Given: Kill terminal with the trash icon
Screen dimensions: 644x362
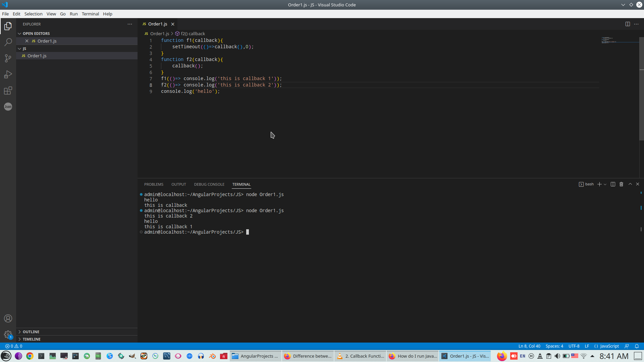Looking at the screenshot, I should pos(621,184).
